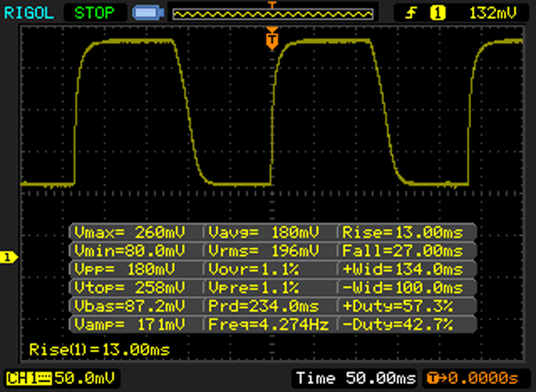Click the Time 50.00ms timebase readout

356,379
